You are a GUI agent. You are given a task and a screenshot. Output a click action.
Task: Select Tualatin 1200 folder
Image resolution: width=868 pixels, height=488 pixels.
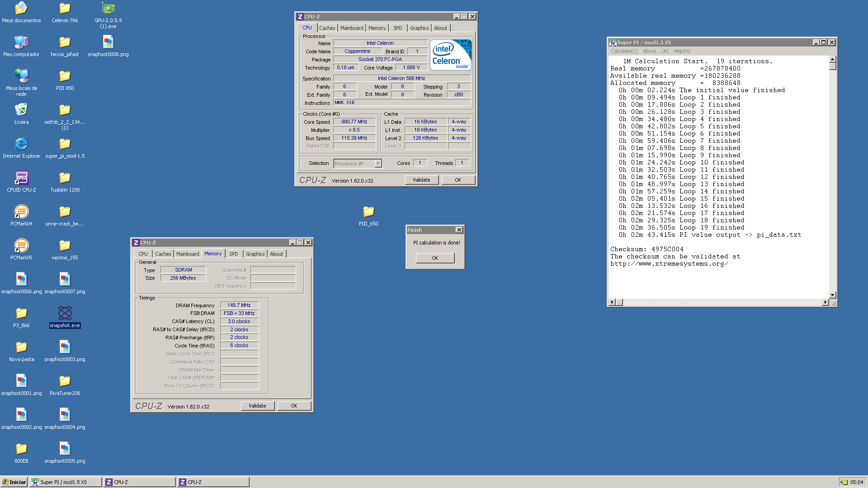coord(65,182)
